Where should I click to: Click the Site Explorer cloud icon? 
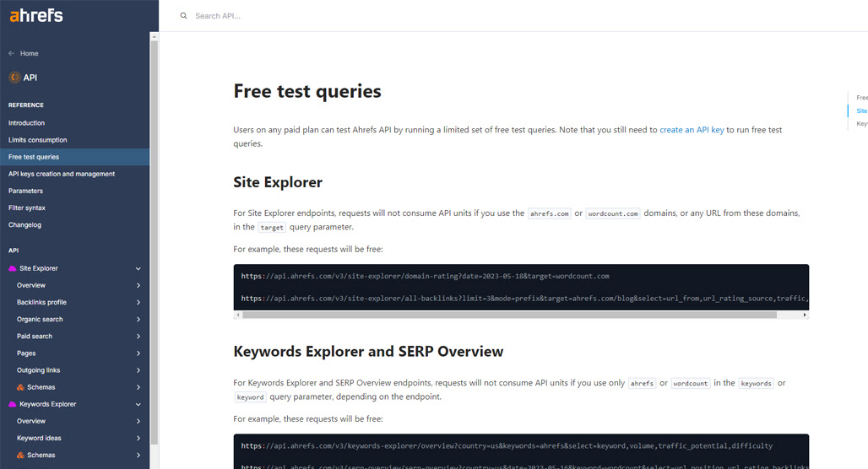(12, 268)
